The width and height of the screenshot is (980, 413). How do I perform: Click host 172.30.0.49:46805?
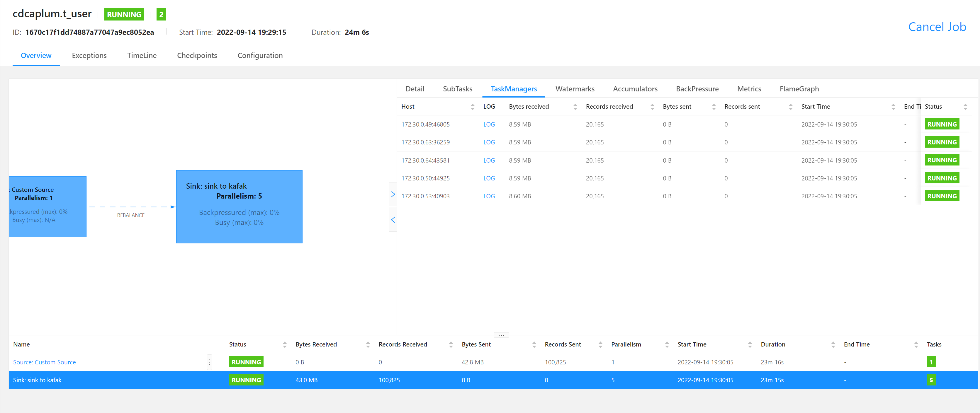(425, 124)
